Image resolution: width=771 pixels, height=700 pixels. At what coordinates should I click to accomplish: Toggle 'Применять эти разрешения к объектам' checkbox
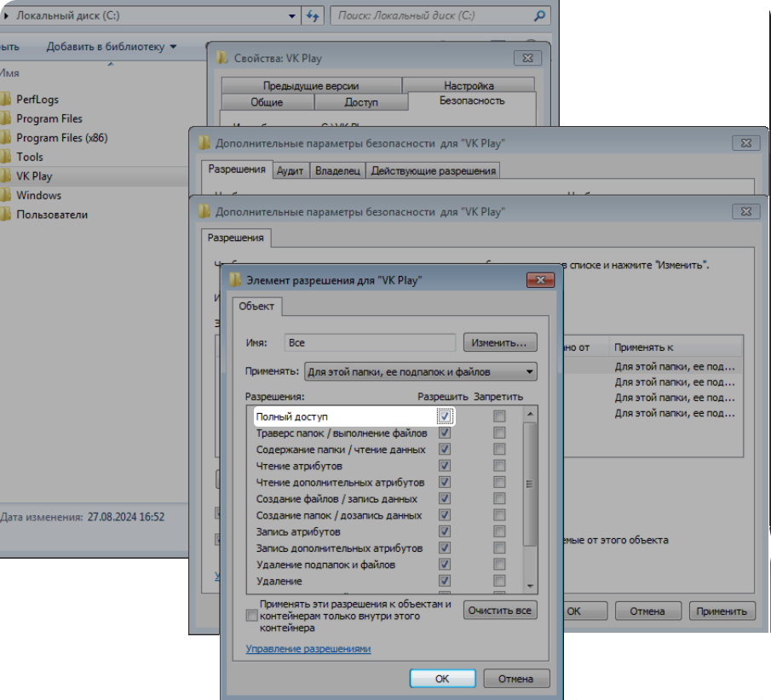pos(251,616)
